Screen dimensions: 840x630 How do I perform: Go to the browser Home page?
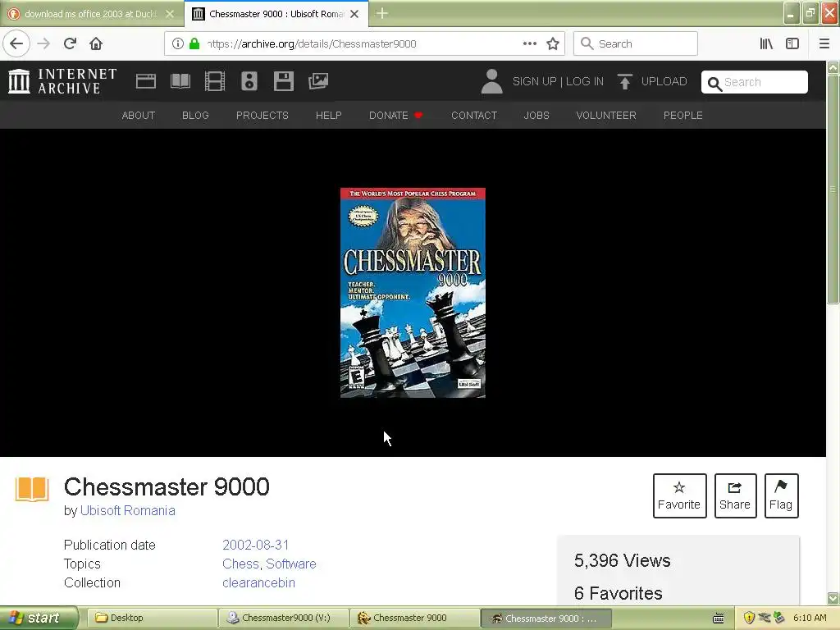(x=96, y=43)
